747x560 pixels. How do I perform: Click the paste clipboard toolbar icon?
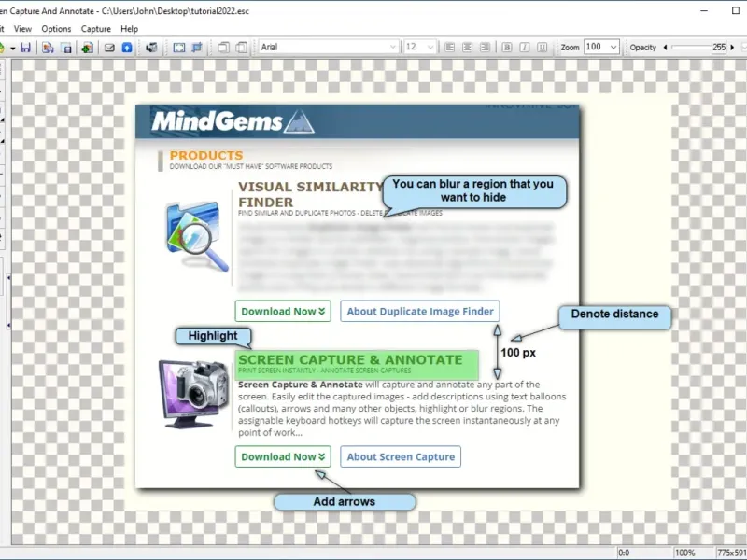pyautogui.click(x=67, y=48)
